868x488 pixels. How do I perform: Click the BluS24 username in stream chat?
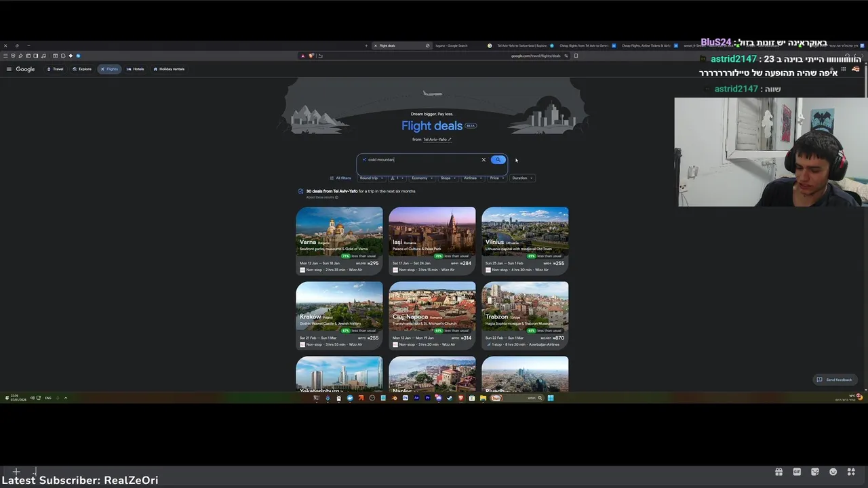click(x=716, y=42)
